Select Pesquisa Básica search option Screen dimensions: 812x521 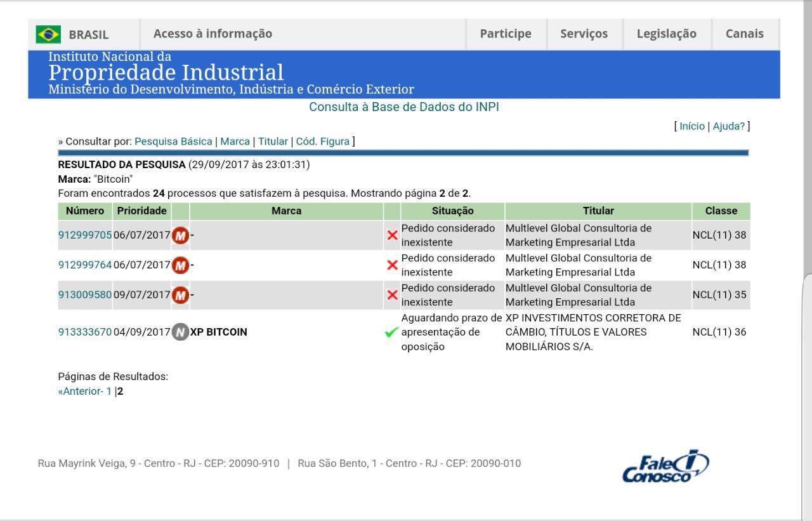[x=173, y=142]
